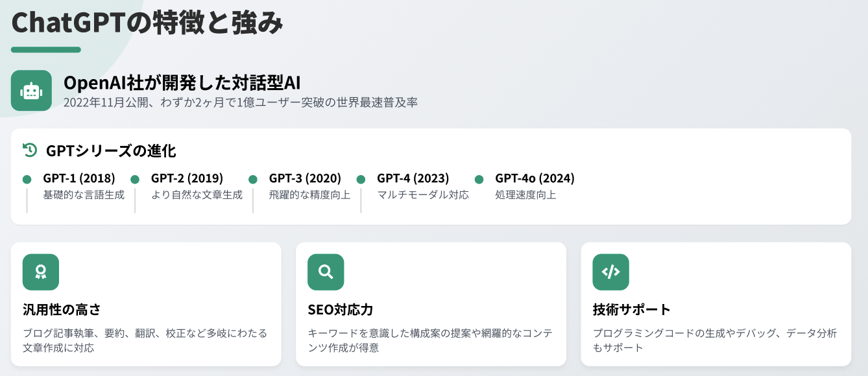Click the description マルチモーダル対応
The image size is (868, 376).
coord(423,194)
